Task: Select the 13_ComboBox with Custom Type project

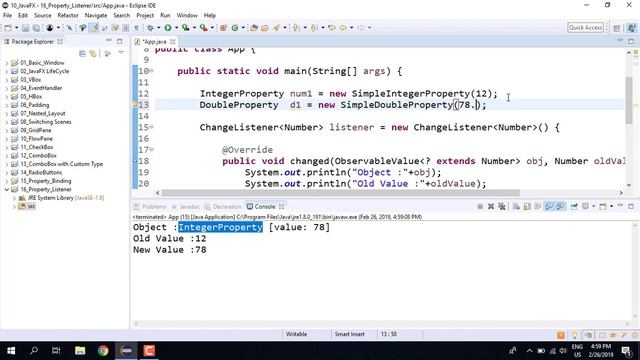Action: coord(61,164)
